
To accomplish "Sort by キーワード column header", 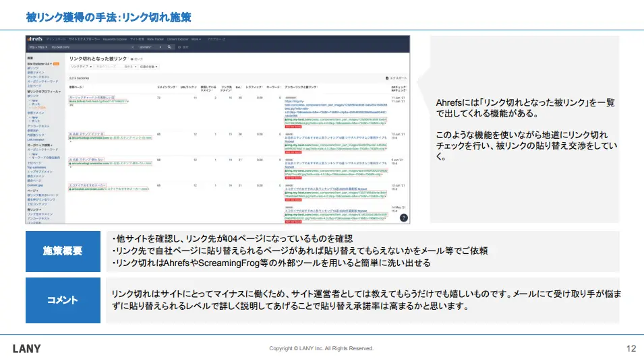I will tap(274, 88).
